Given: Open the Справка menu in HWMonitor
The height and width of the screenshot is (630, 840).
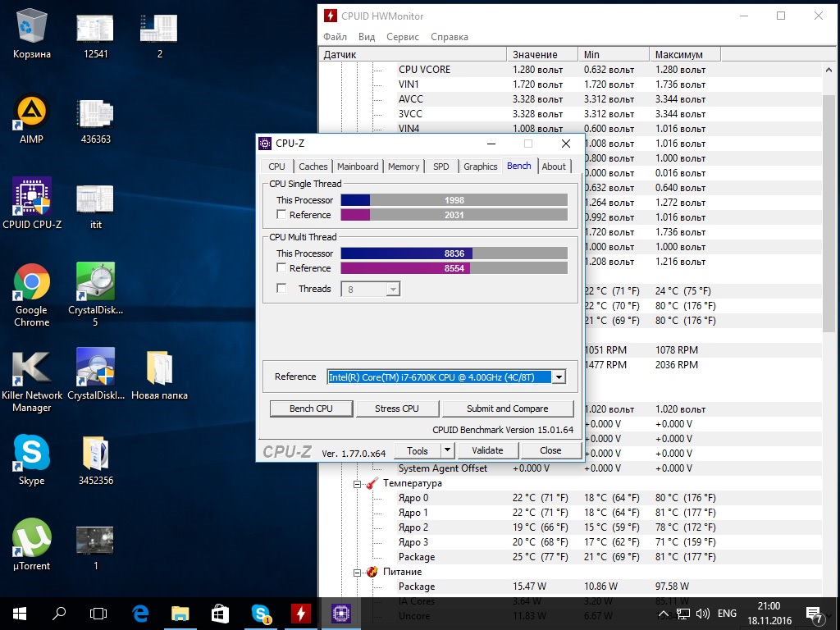Looking at the screenshot, I should [x=449, y=37].
